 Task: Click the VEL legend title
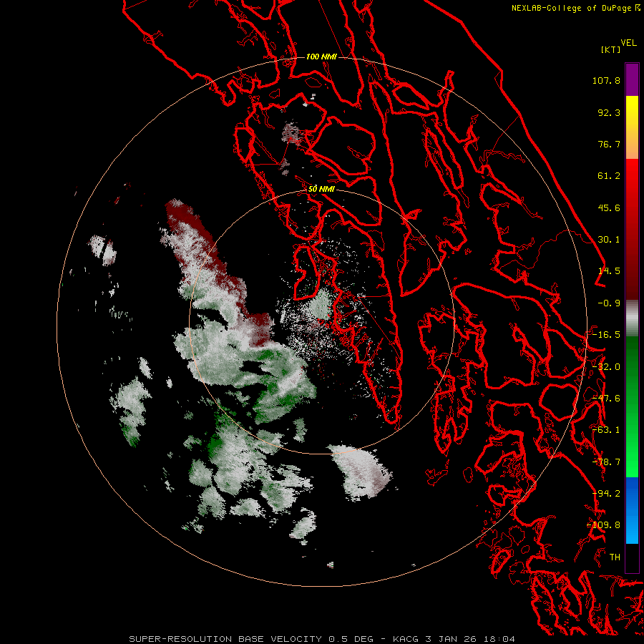click(x=628, y=43)
